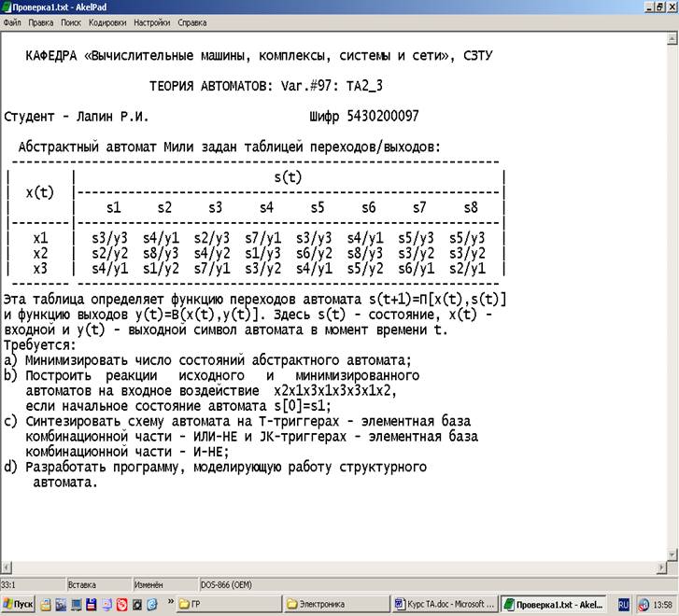This screenshot has width=679, height=616.
Task: Launch the dark gray square quick launch icon
Action: coord(137,604)
